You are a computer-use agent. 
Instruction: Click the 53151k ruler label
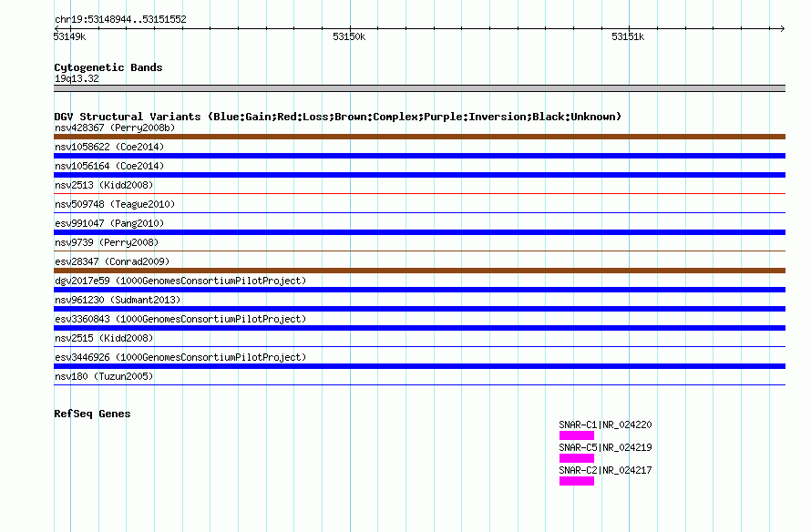click(628, 36)
